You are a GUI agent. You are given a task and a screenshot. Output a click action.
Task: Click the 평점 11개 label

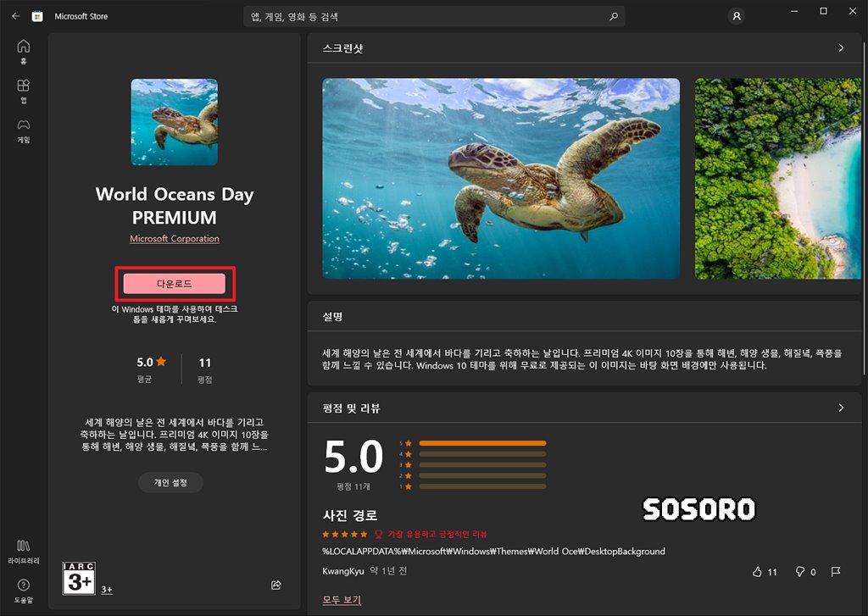(353, 486)
